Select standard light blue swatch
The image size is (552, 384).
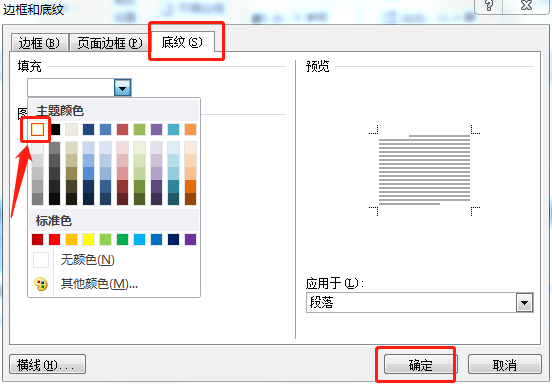[x=139, y=239]
